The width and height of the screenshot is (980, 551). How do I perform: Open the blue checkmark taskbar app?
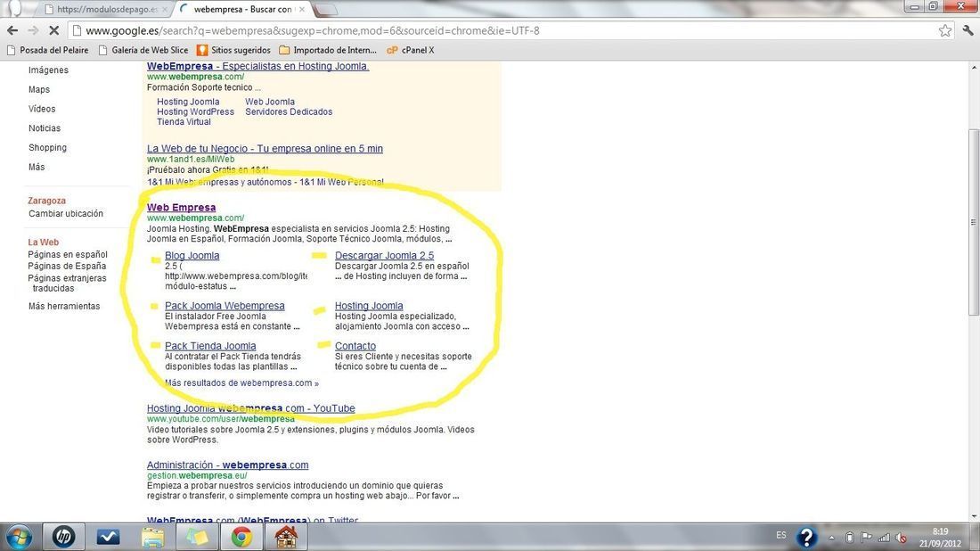point(108,537)
